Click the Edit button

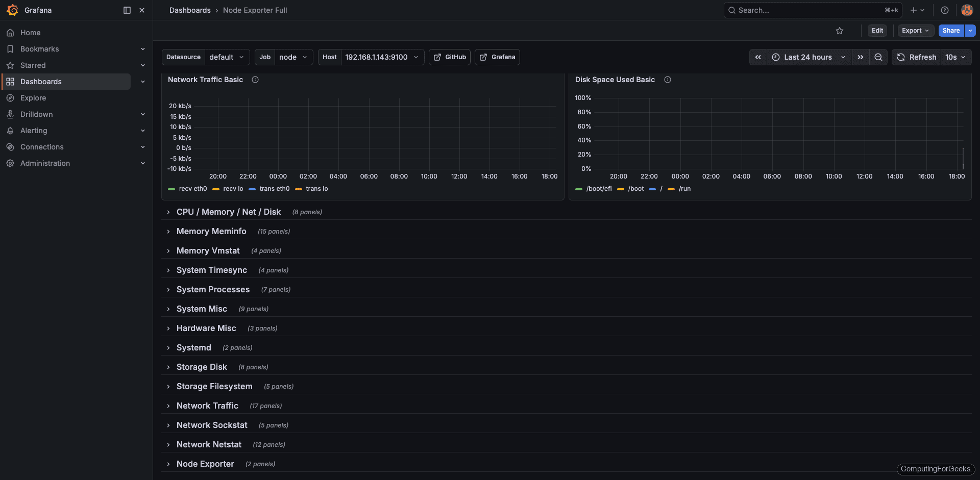(x=877, y=31)
